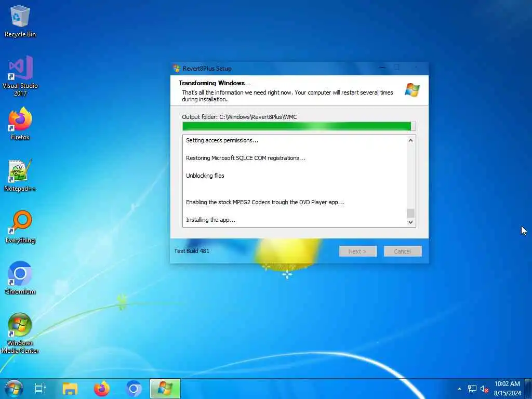
Task: Open the clock showing 10:02 AM
Action: click(507, 389)
